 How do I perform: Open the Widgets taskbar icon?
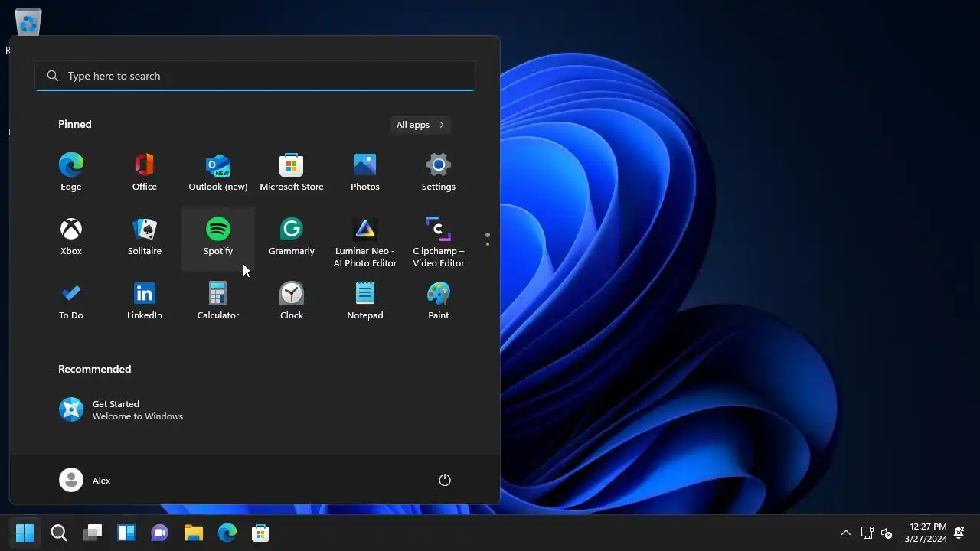[126, 533]
